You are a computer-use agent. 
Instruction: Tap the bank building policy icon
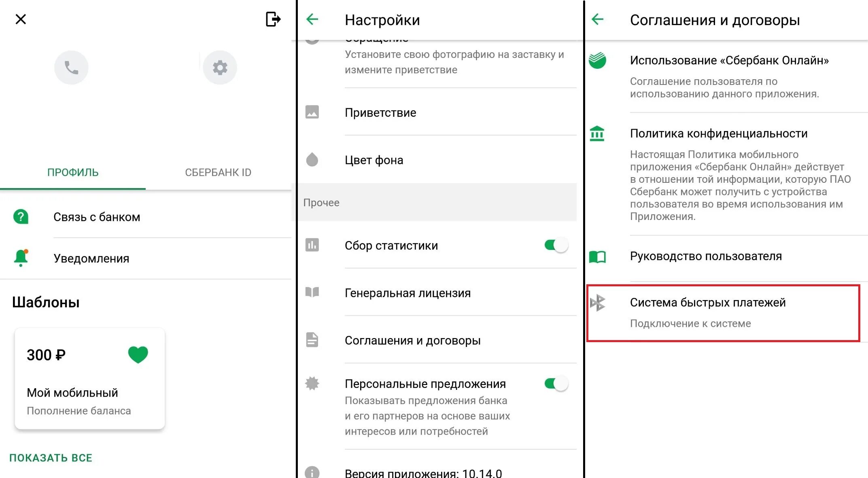597,133
